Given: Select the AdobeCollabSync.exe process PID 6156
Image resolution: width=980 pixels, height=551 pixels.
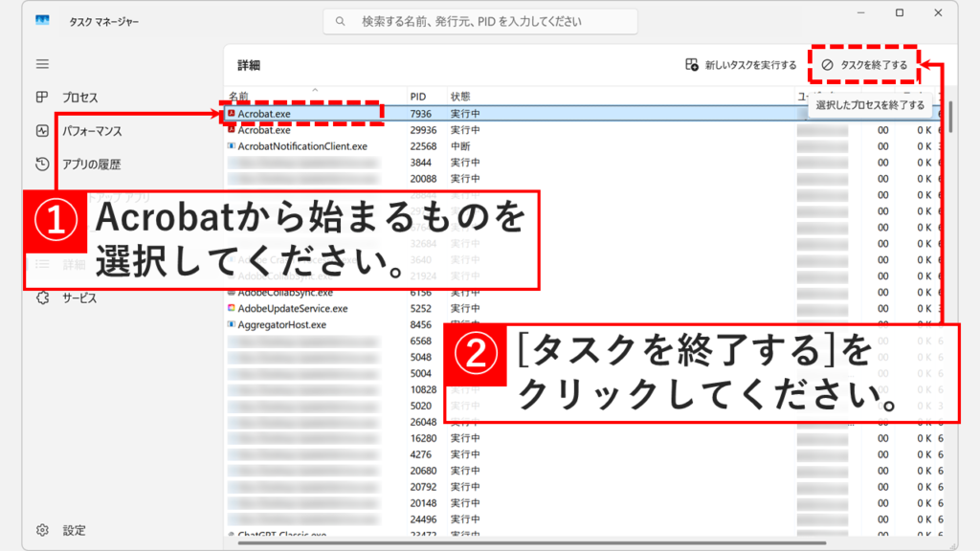Looking at the screenshot, I should [285, 293].
